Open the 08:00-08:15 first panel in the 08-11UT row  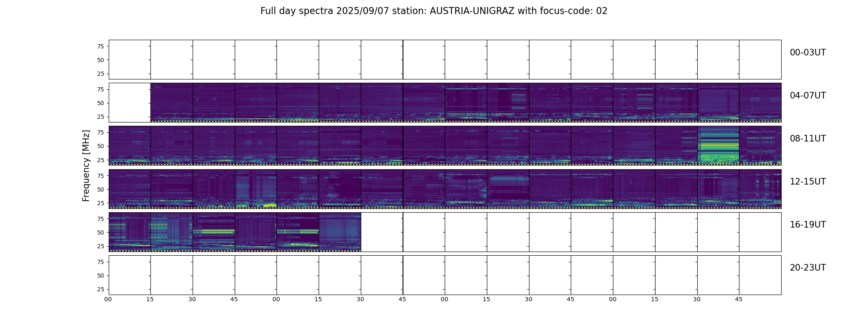pyautogui.click(x=130, y=146)
